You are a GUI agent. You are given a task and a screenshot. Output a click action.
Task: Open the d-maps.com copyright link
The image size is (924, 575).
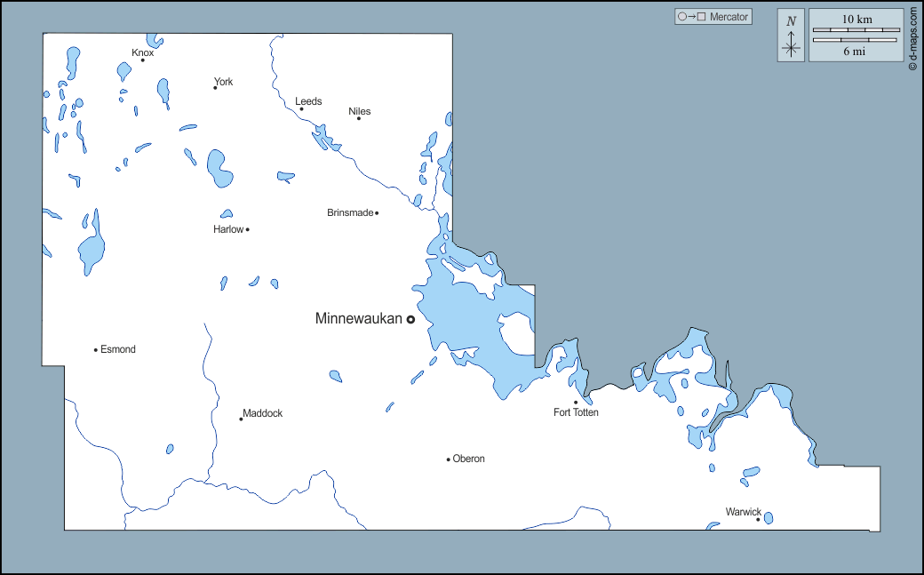pyautogui.click(x=912, y=37)
